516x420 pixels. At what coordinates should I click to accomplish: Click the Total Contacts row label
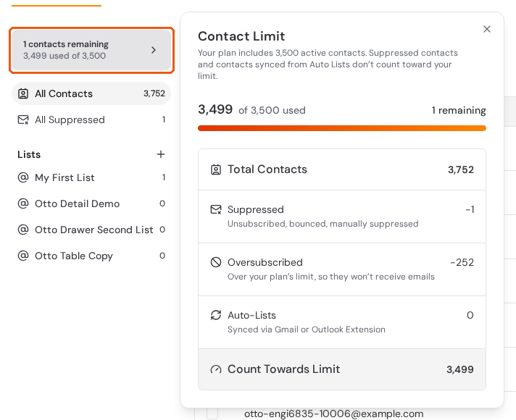click(267, 169)
